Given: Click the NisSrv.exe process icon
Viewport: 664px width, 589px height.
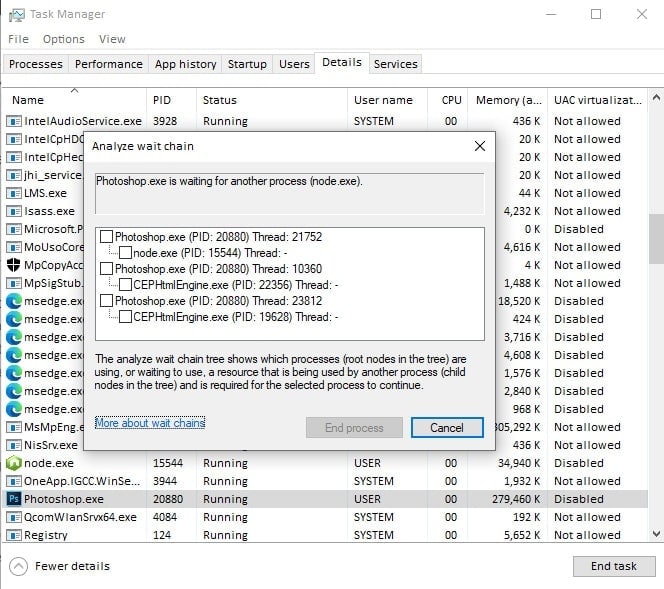Looking at the screenshot, I should (x=14, y=445).
